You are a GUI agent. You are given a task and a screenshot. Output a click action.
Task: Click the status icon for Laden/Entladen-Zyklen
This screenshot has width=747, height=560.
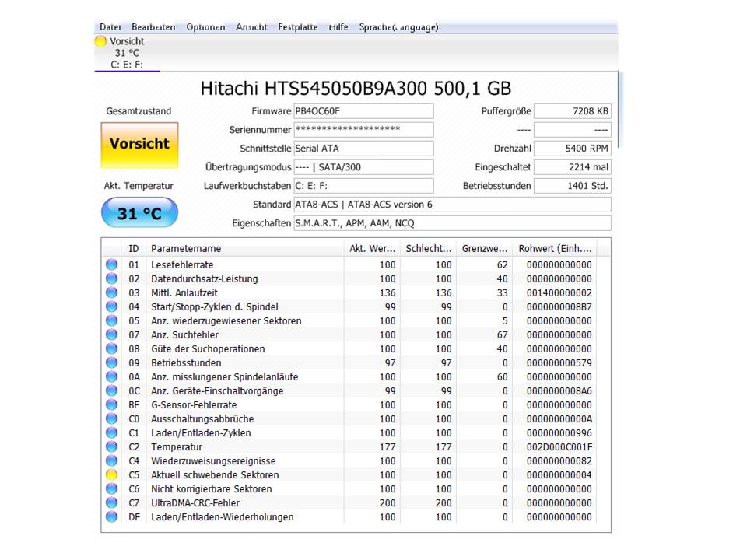pyautogui.click(x=111, y=432)
